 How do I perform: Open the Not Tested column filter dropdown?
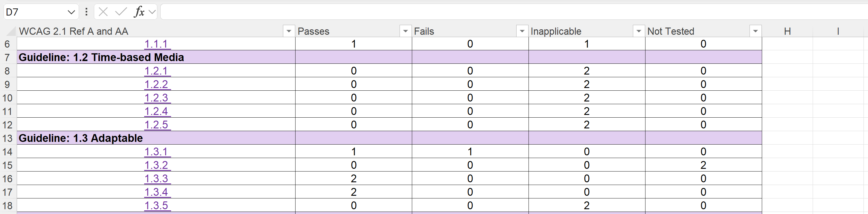point(755,31)
